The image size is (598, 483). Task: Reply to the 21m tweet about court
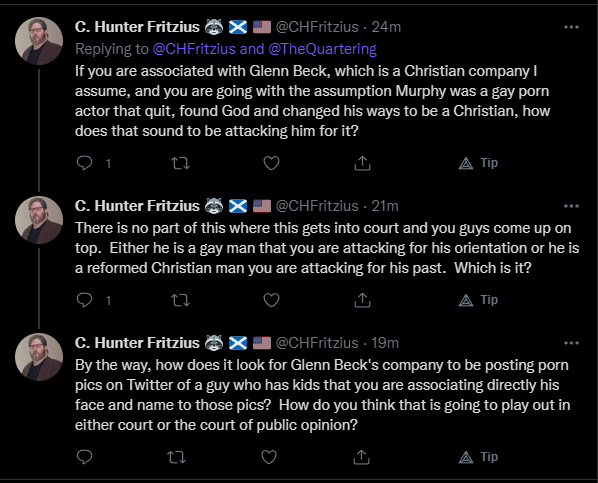(x=84, y=300)
